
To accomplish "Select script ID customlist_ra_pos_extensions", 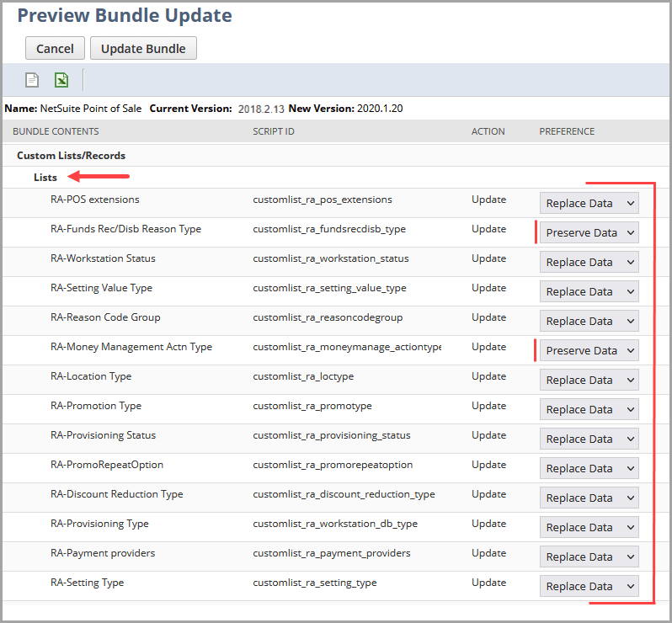I will tap(323, 200).
